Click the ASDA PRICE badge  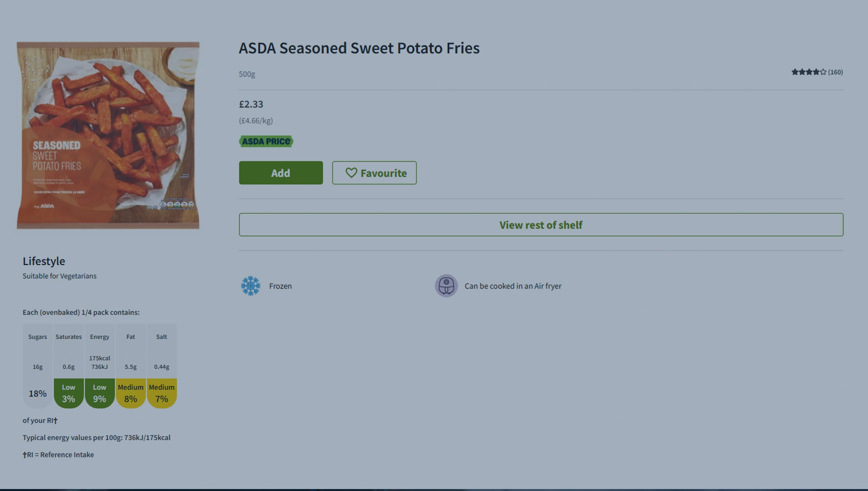[266, 141]
